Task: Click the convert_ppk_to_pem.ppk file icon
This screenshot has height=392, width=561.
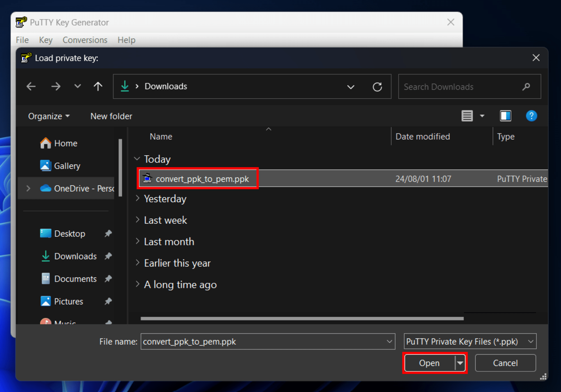Action: [x=148, y=178]
